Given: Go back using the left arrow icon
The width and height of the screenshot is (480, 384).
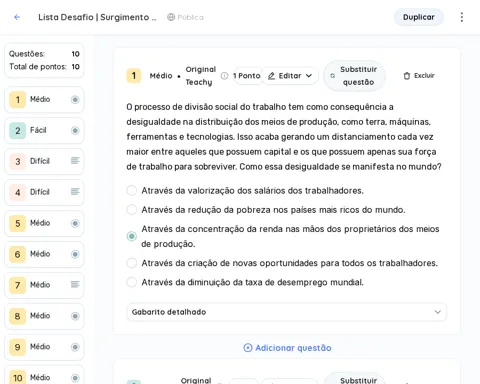Looking at the screenshot, I should point(17,17).
